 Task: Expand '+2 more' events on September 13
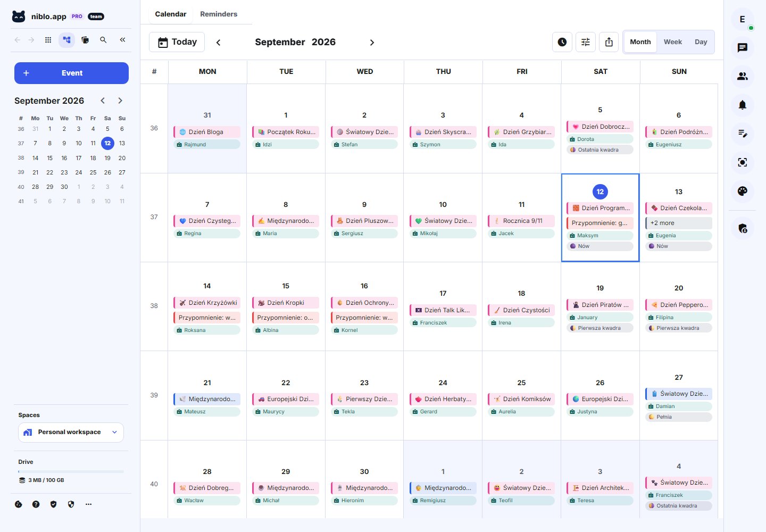[x=679, y=223]
